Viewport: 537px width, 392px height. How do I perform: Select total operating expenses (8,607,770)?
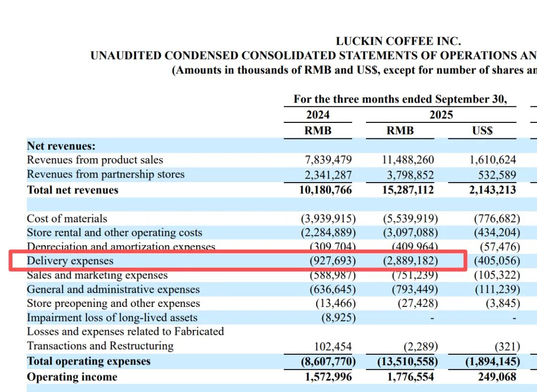329,362
